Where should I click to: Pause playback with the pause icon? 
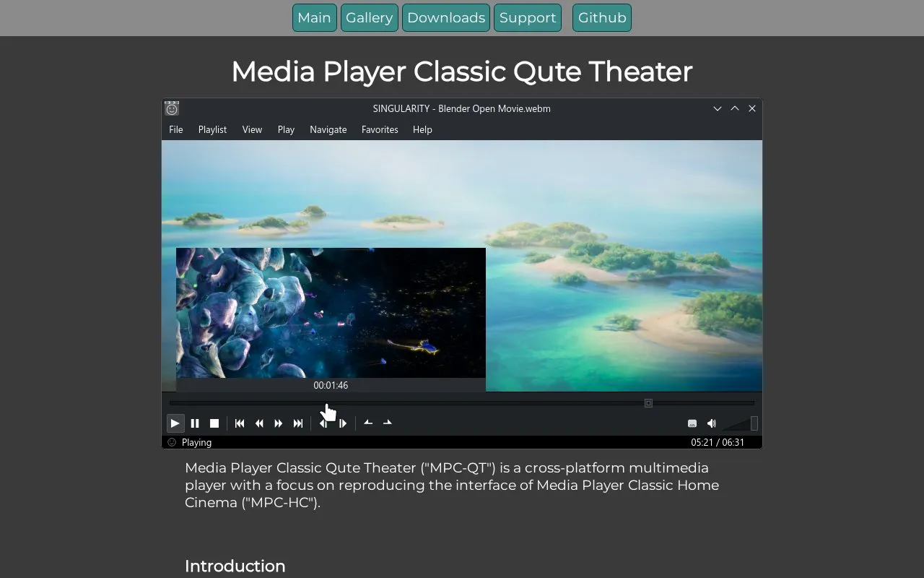pos(195,423)
